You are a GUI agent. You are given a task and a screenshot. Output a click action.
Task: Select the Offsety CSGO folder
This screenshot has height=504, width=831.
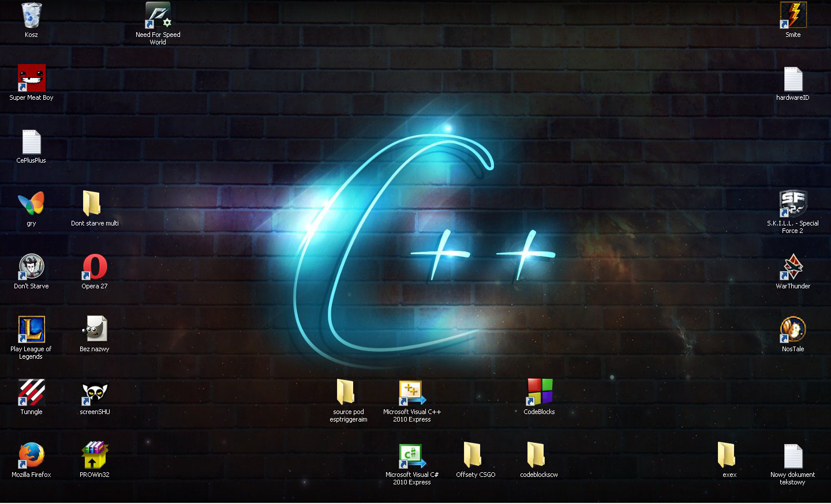click(473, 455)
